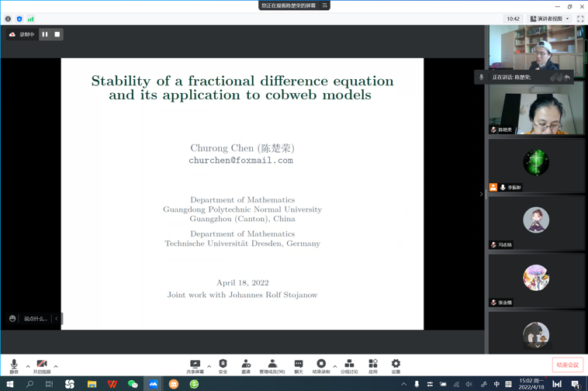Turn on camera with 开启视频 button
This screenshot has width=588, height=391.
(x=42, y=365)
